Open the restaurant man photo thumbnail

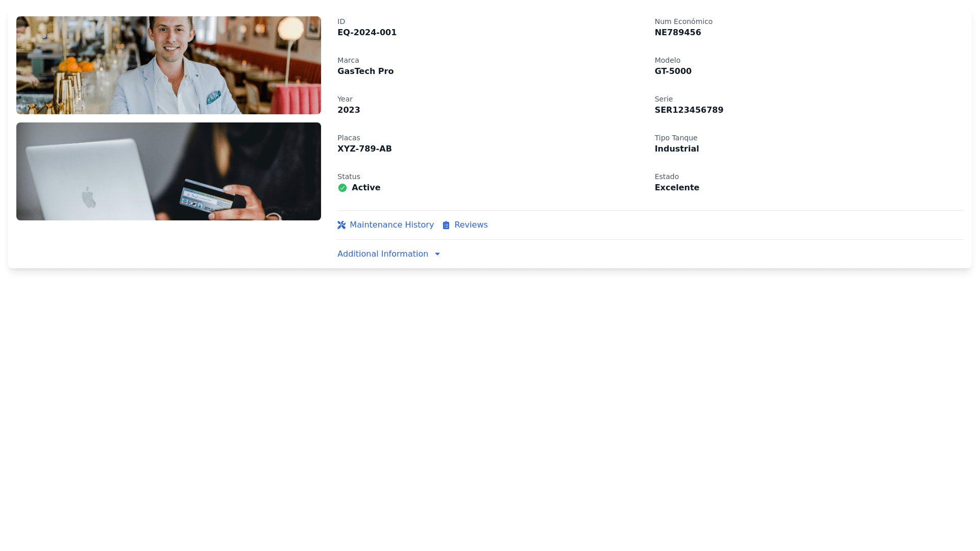tap(168, 65)
